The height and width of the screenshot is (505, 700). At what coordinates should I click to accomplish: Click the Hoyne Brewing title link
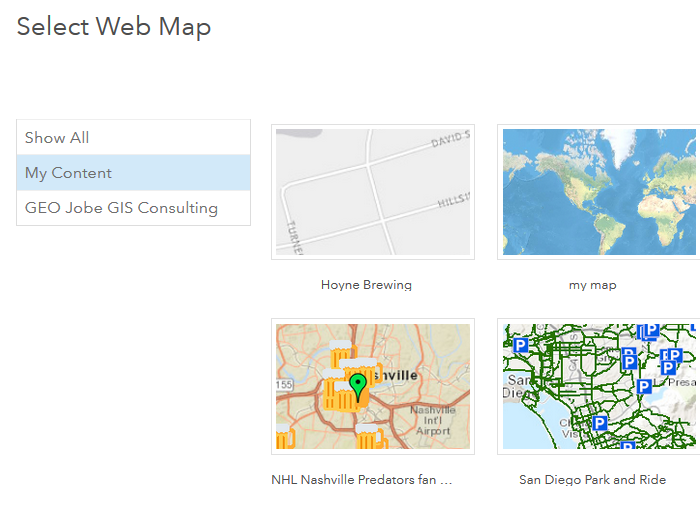coord(366,285)
